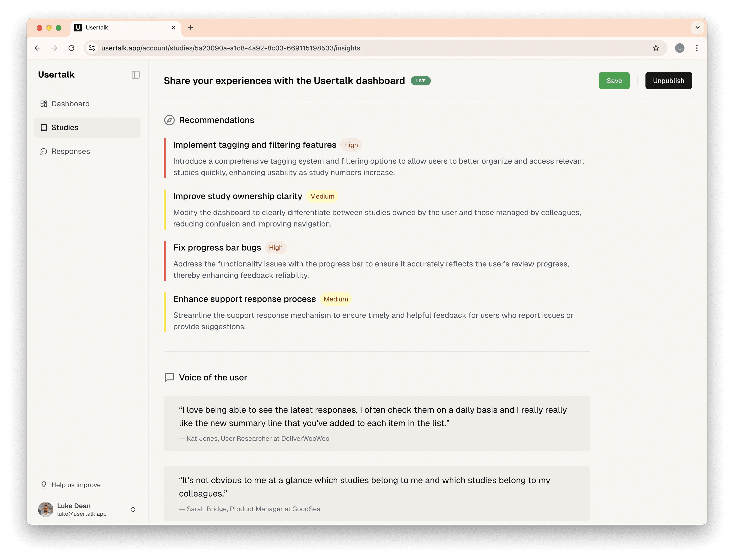Click the progress bar description paragraph
Image resolution: width=734 pixels, height=560 pixels.
(371, 269)
